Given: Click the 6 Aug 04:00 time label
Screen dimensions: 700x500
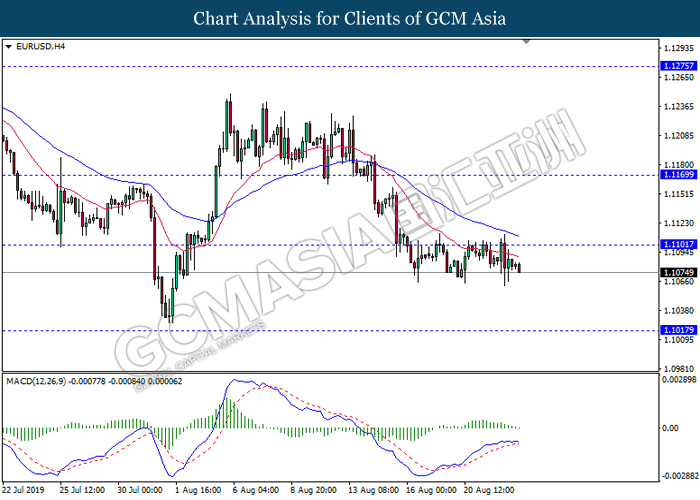Looking at the screenshot, I should [256, 490].
